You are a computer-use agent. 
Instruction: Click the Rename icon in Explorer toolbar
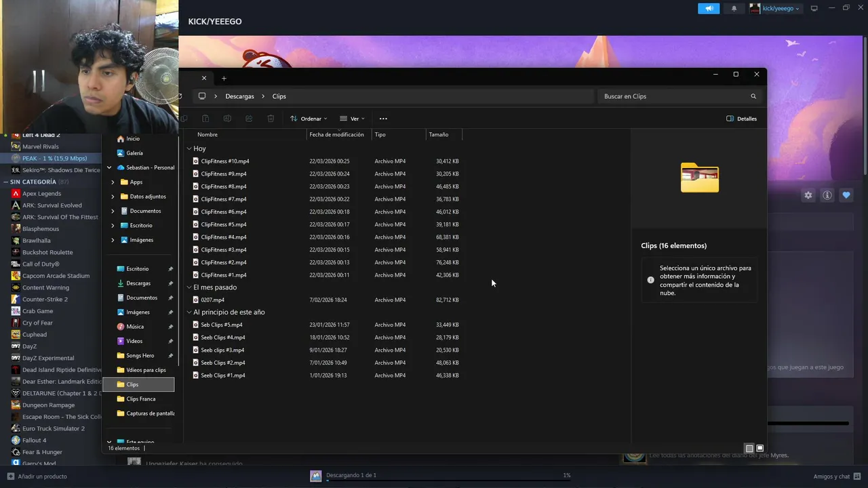(227, 119)
